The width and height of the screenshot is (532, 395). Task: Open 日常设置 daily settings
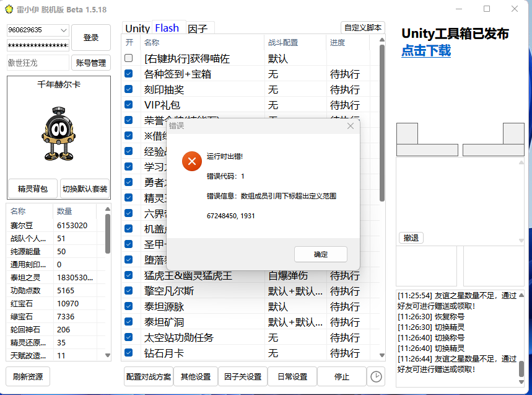coord(292,376)
